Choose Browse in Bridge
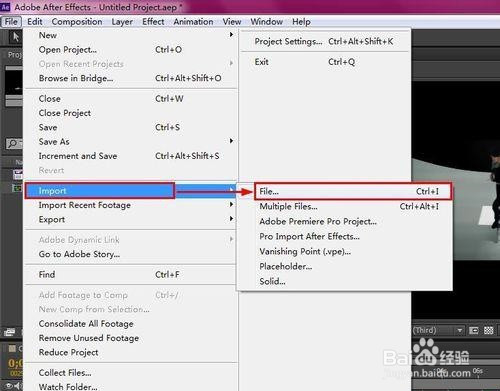Viewport: 500px width, 391px height. click(131, 78)
